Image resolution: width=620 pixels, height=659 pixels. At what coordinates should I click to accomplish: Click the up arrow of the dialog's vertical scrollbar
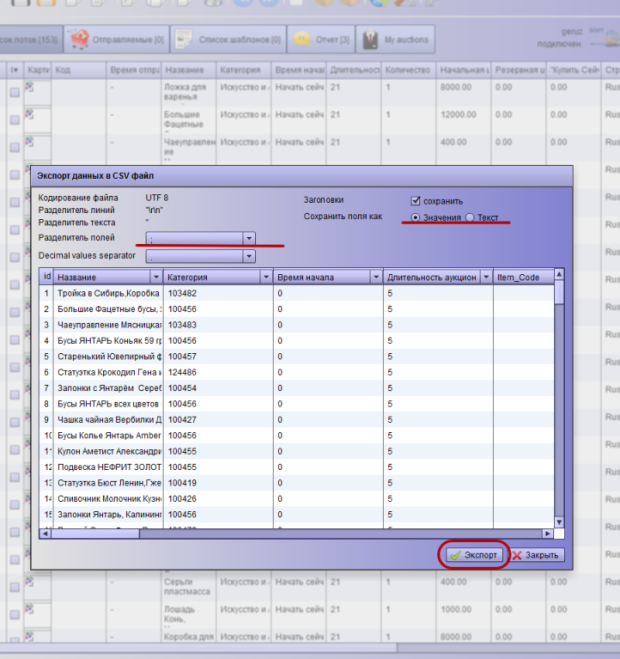tap(559, 274)
